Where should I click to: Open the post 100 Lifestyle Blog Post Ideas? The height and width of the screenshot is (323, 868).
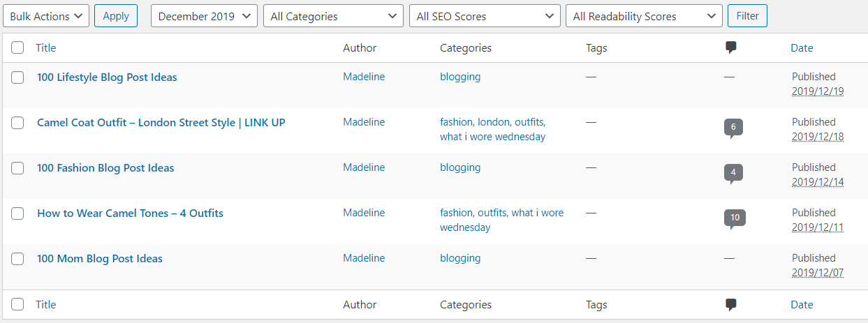click(x=107, y=77)
